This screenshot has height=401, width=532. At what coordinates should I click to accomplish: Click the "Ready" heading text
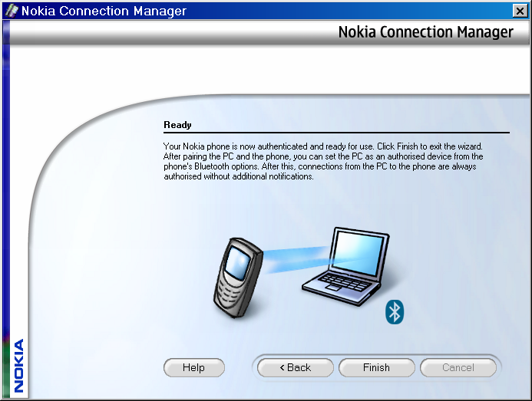click(177, 125)
